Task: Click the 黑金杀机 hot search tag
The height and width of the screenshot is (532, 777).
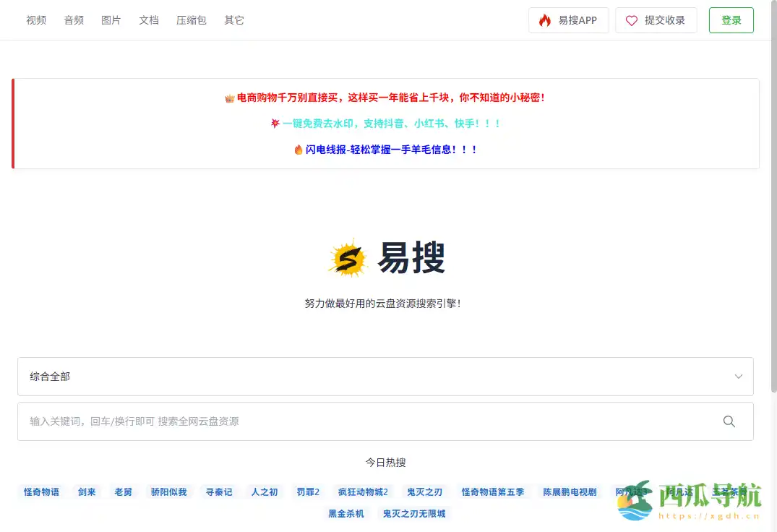Action: 345,514
